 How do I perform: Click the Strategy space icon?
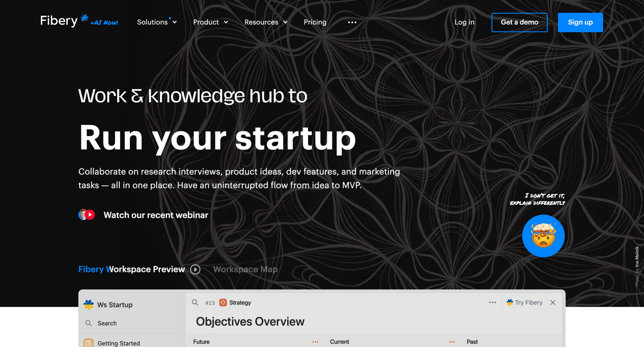pos(223,303)
